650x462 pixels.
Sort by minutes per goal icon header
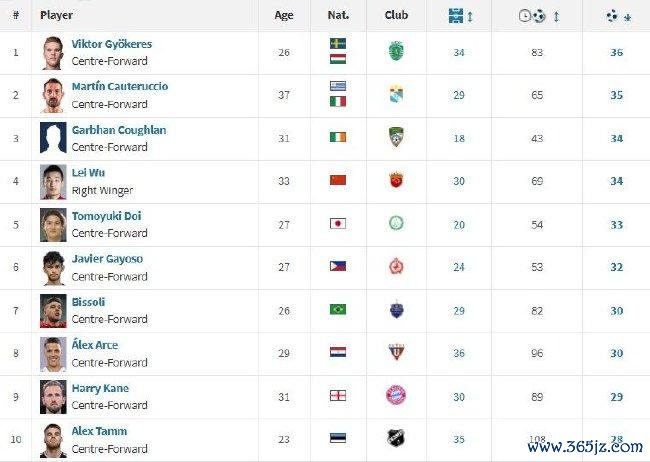click(x=538, y=16)
